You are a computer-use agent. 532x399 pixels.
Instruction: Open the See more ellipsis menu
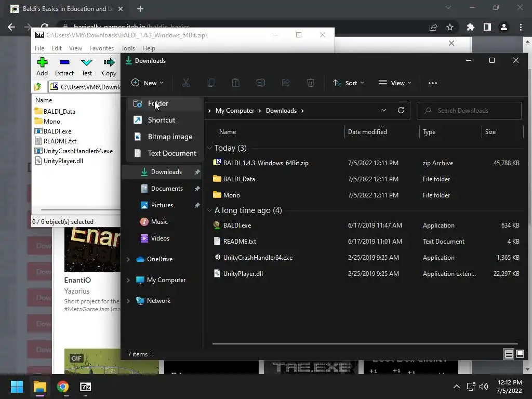tap(433, 83)
